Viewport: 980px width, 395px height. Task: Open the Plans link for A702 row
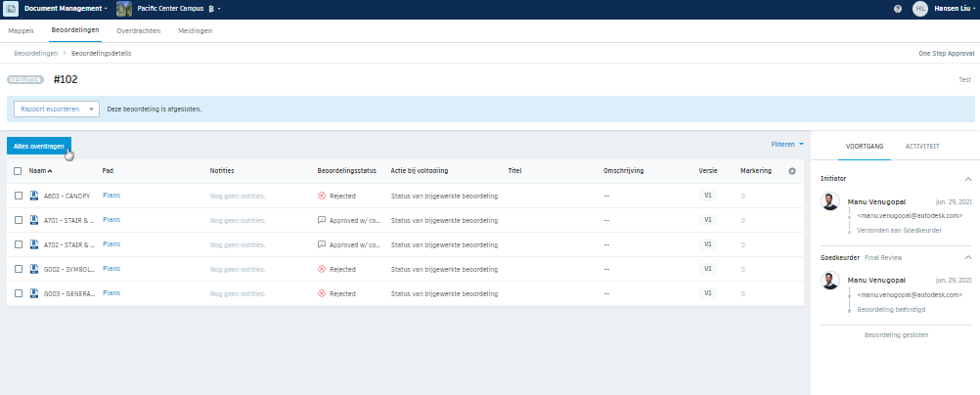pos(111,244)
